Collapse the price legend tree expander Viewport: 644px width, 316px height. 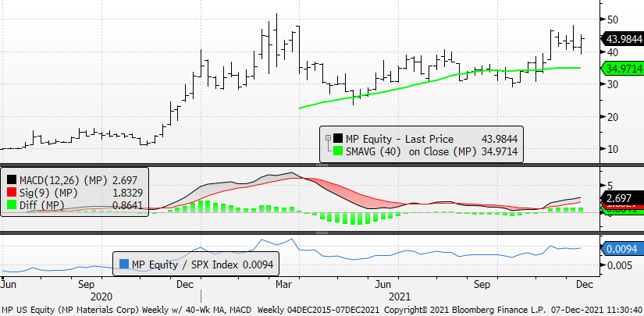tap(328, 138)
